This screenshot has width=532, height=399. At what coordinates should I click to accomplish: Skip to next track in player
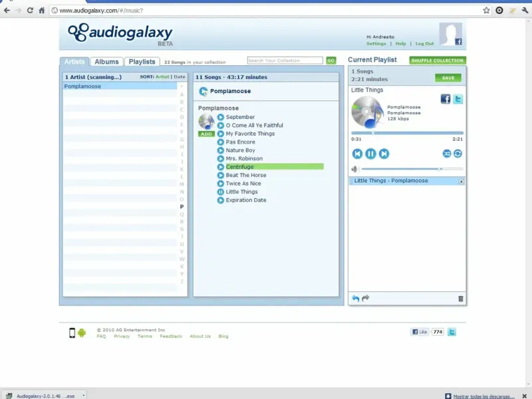coord(384,154)
